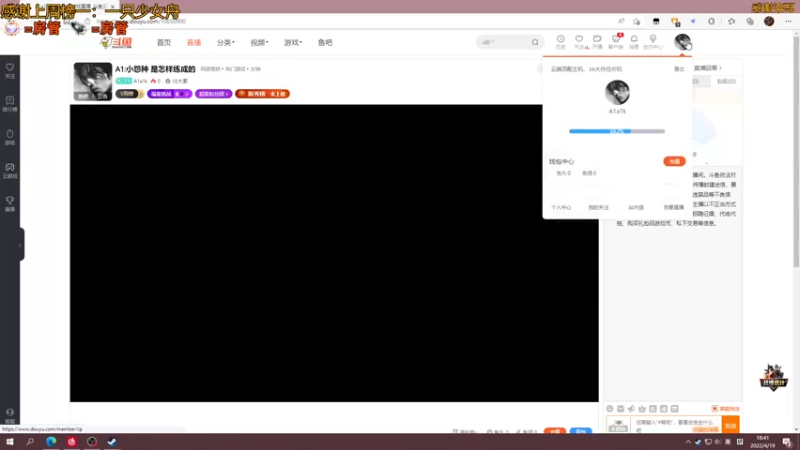The image size is (800, 450).
Task: Click the large avatar in profile popup
Action: [x=617, y=92]
